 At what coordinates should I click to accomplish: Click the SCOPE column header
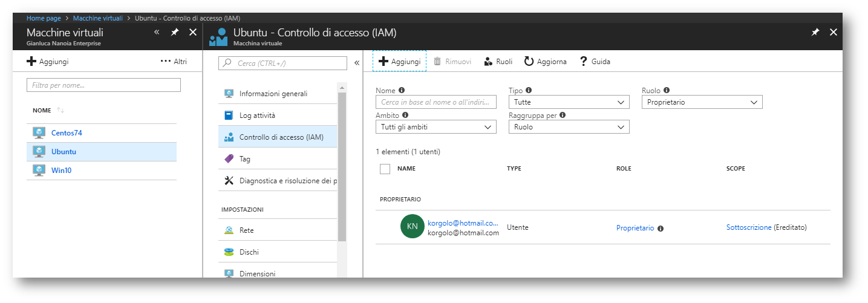pos(736,168)
